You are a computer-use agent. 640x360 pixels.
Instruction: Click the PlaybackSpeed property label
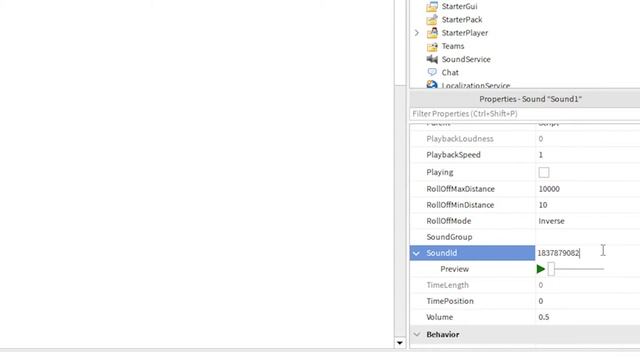pos(453,155)
